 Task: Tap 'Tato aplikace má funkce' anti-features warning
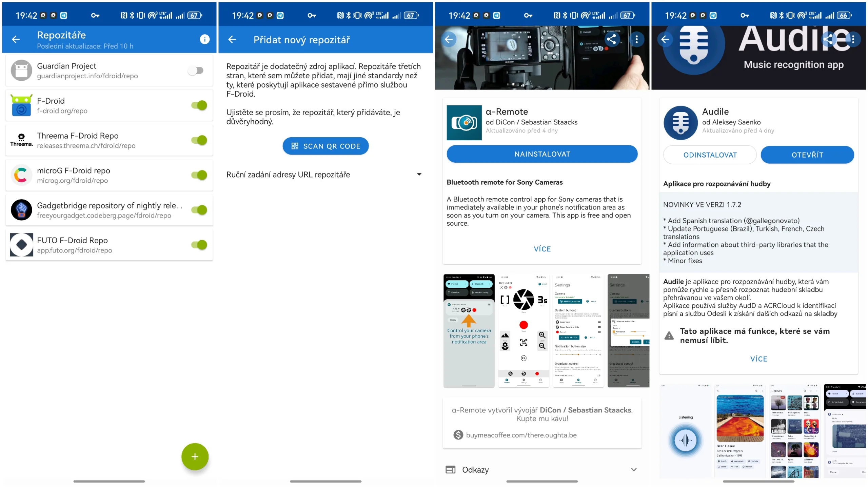coord(754,335)
